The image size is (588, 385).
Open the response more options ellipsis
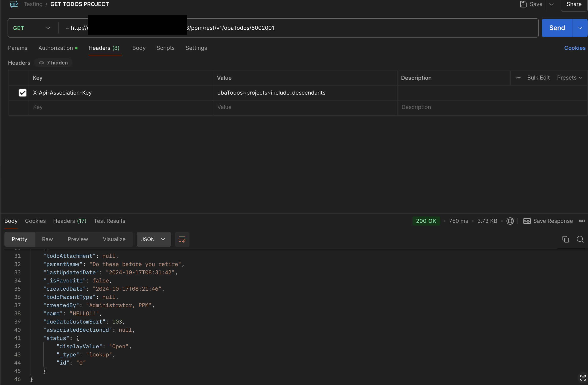pos(582,221)
